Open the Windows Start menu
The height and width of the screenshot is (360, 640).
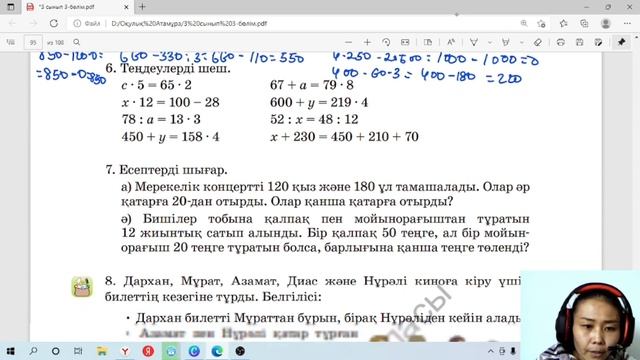[x=11, y=351]
